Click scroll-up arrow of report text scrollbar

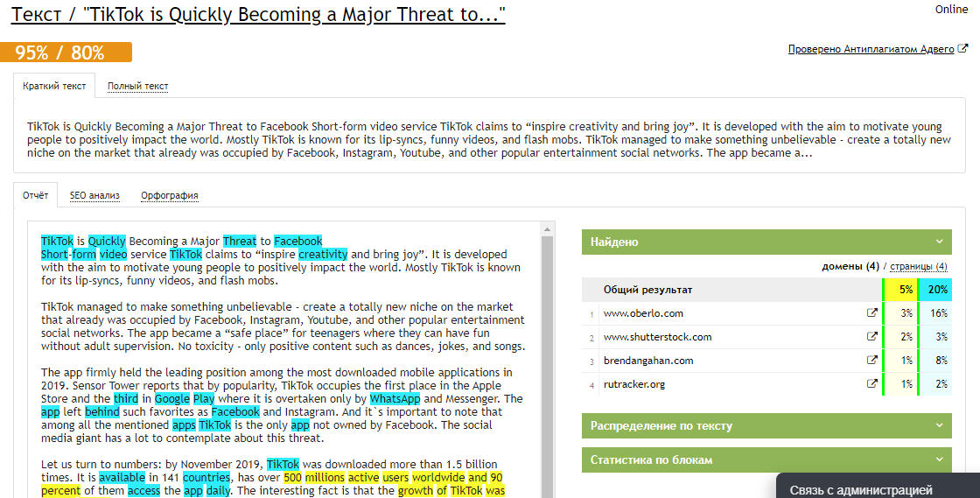547,229
